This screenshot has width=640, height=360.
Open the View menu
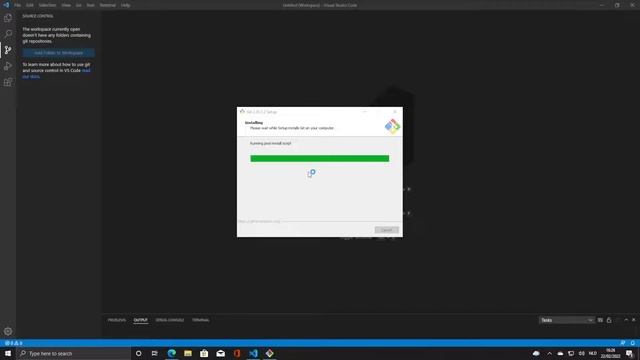point(66,5)
